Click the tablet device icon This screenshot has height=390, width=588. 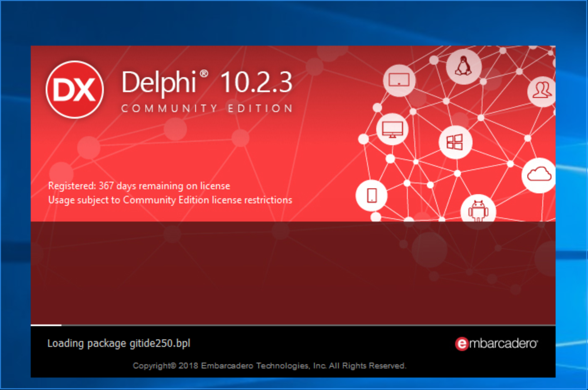399,80
